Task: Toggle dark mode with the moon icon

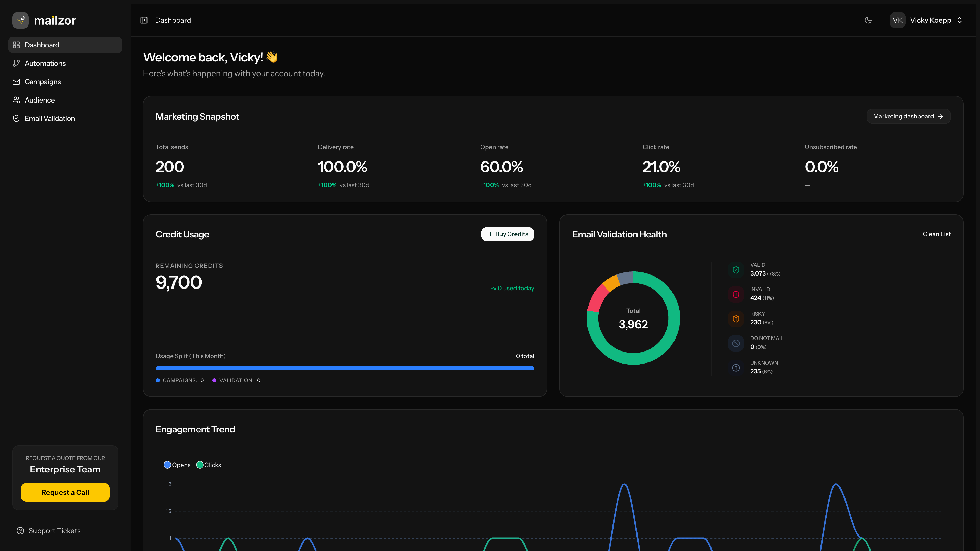Action: [x=868, y=20]
